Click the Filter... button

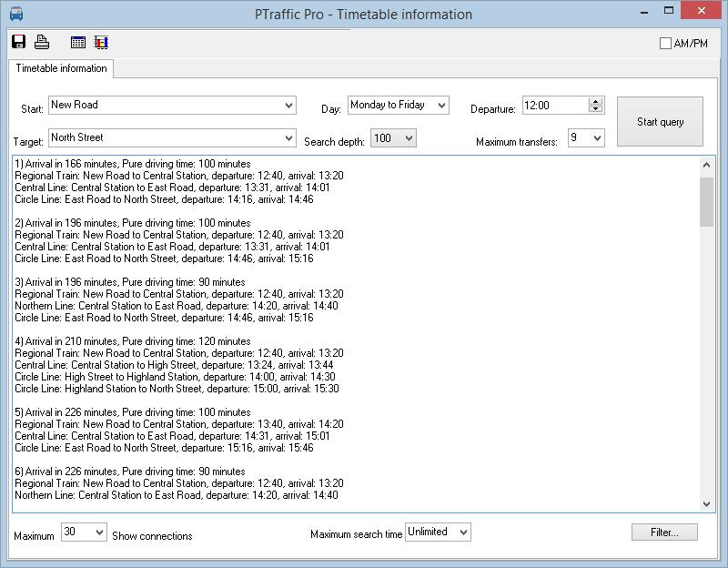tap(664, 532)
